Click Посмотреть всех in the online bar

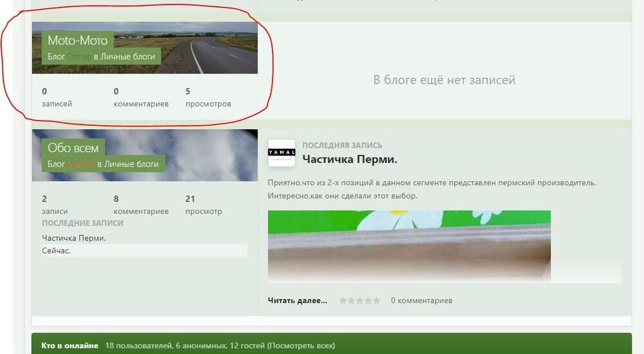coord(301,346)
